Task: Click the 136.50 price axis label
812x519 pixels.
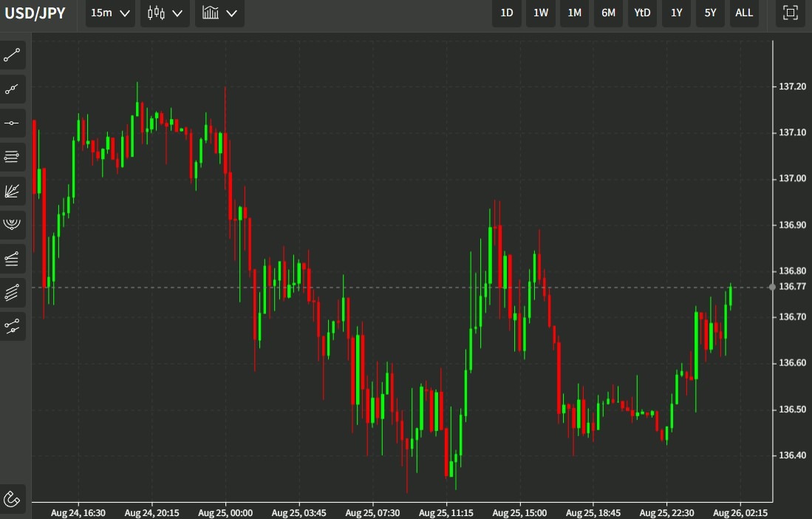Action: pyautogui.click(x=792, y=409)
